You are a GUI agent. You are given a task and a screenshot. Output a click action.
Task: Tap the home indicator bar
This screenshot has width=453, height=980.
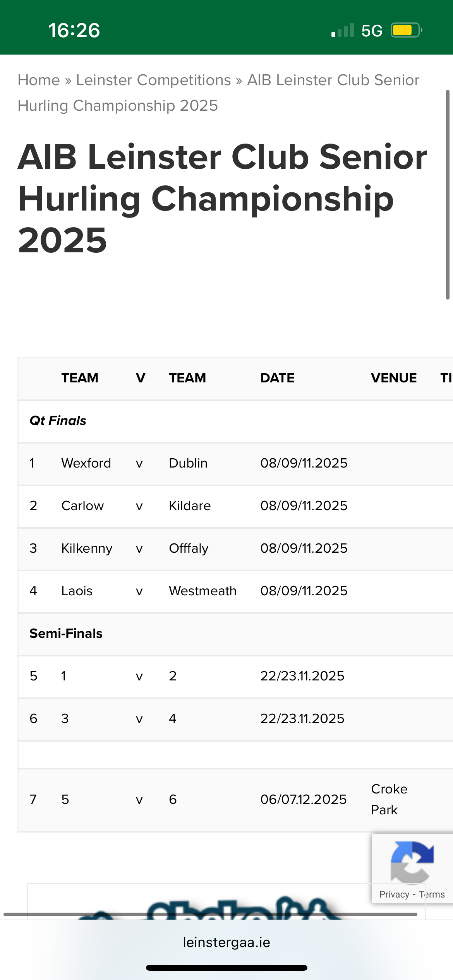point(226,968)
